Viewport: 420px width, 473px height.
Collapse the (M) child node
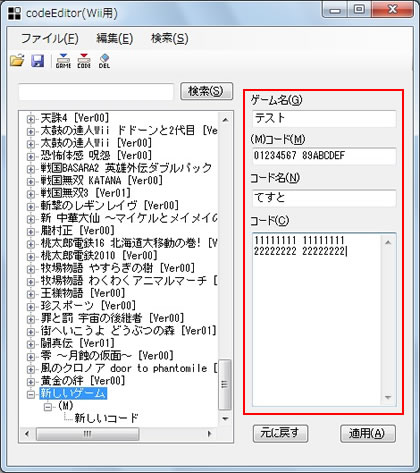point(47,407)
